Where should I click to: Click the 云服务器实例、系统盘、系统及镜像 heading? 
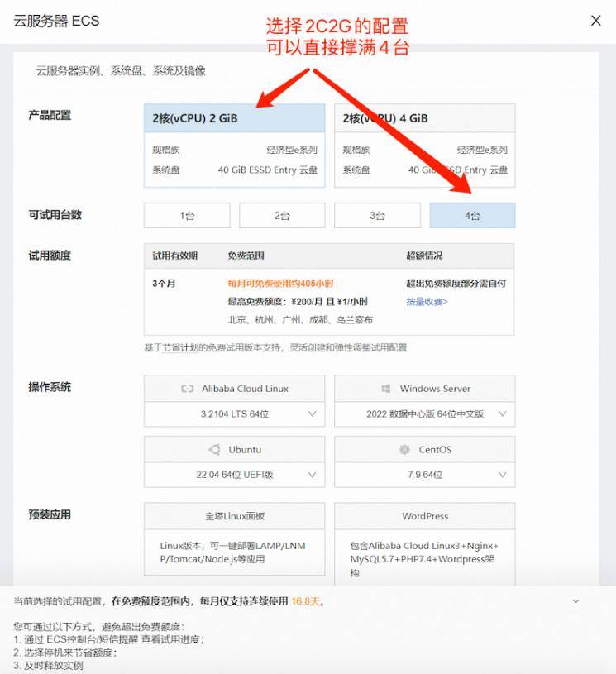(121, 70)
